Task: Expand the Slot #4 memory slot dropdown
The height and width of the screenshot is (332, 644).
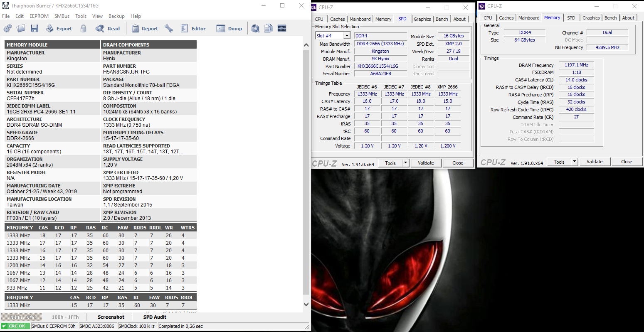Action: tap(347, 36)
